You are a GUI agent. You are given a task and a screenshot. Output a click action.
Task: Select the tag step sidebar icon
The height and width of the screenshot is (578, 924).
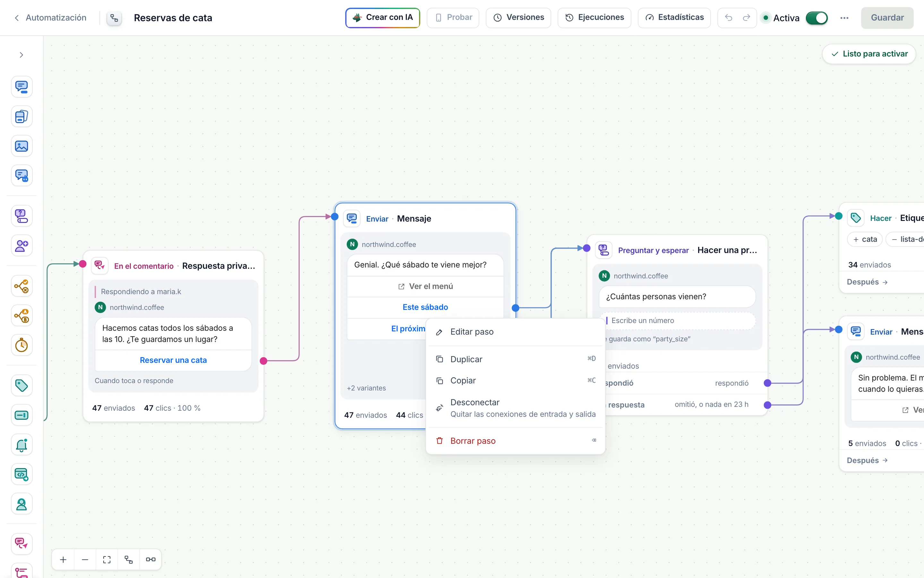21,385
